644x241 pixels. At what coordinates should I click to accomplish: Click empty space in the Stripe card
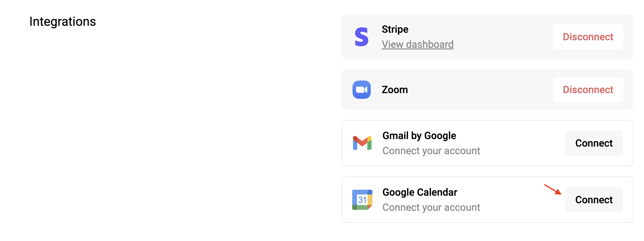point(504,37)
